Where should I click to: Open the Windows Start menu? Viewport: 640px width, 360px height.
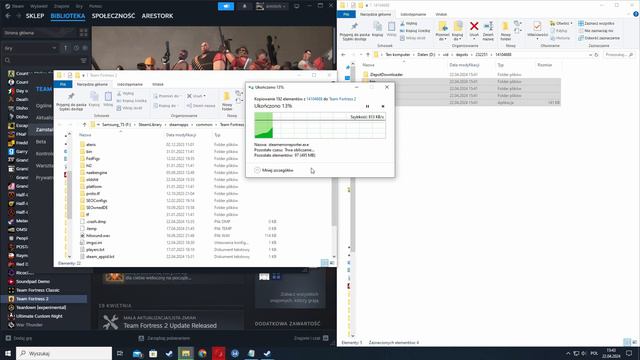[x=8, y=353]
